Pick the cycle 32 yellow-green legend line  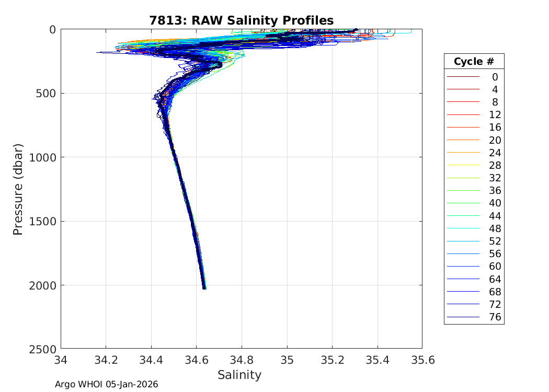click(x=463, y=178)
